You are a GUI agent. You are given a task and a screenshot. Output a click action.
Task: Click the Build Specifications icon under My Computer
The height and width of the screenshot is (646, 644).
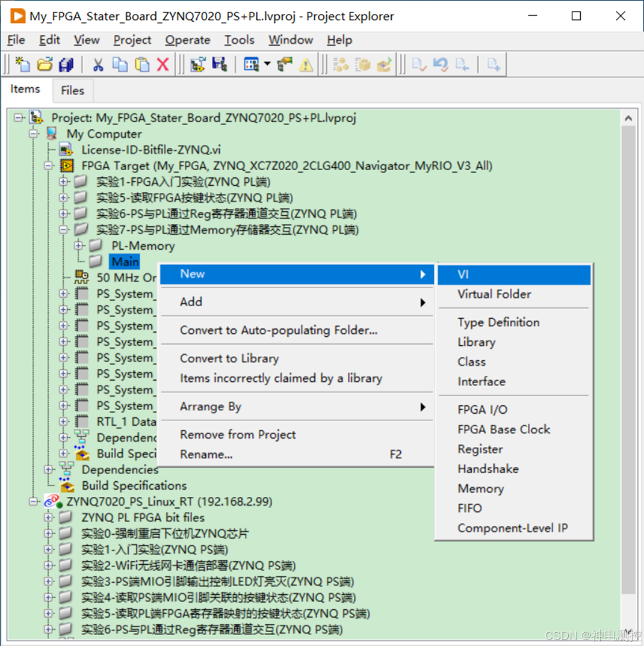click(x=67, y=485)
